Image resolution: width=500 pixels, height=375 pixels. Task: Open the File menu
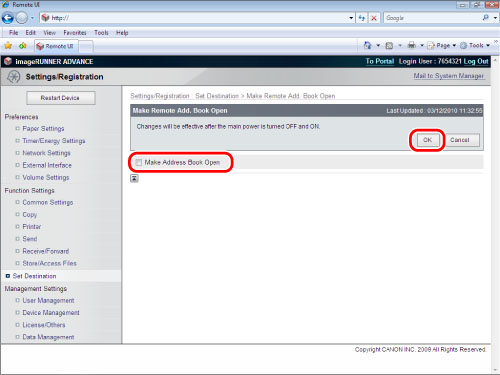pos(13,33)
